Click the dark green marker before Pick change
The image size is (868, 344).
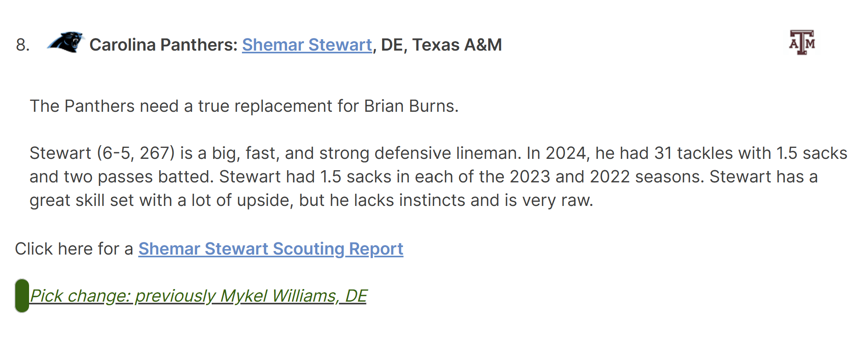tap(22, 296)
